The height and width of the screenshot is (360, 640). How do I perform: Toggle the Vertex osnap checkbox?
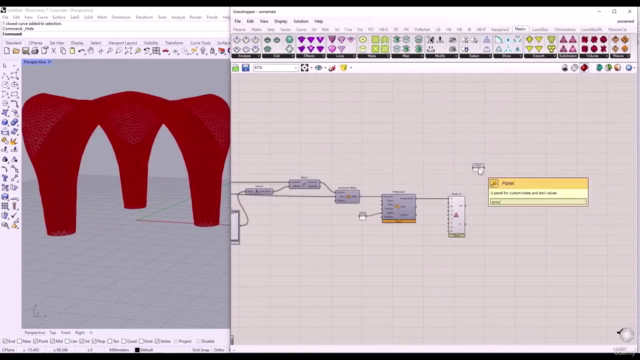(x=157, y=341)
